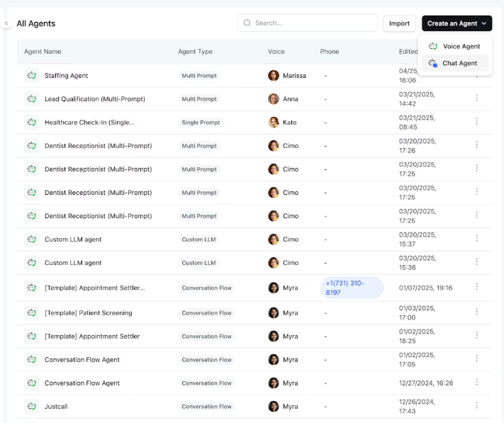Click the 12/27/2024, 16:26 edited date
This screenshot has height=423, width=504.
[426, 383]
